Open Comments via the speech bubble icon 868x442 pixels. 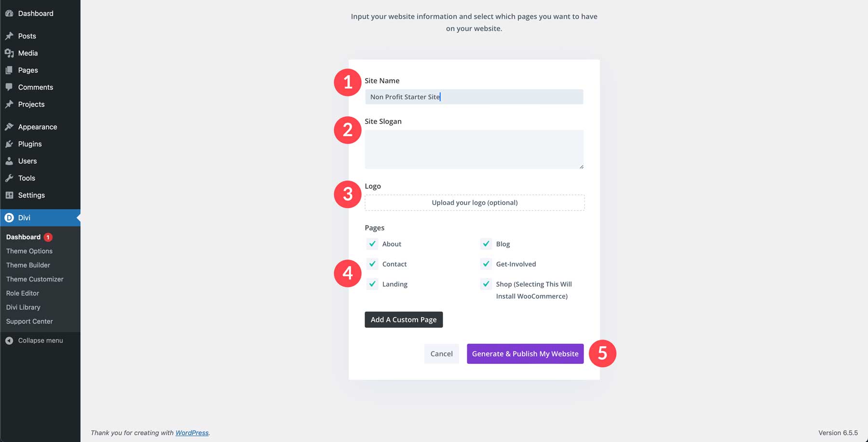click(x=10, y=87)
